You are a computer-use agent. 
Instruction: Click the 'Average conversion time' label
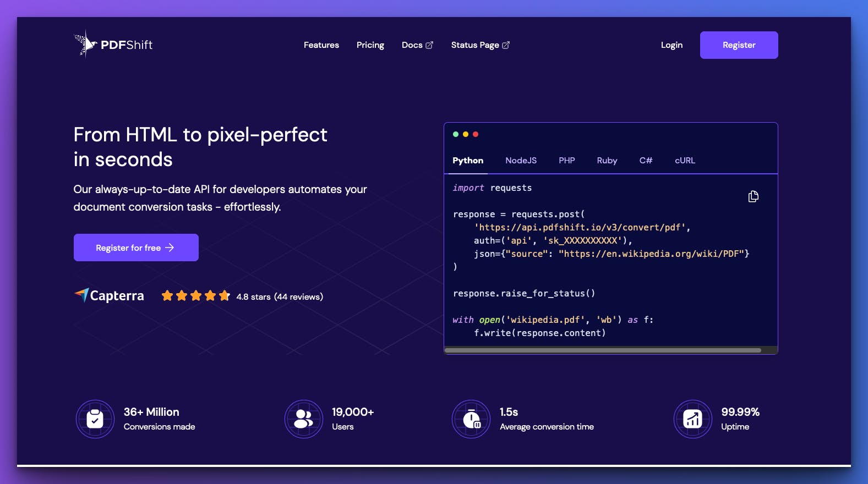(x=547, y=427)
